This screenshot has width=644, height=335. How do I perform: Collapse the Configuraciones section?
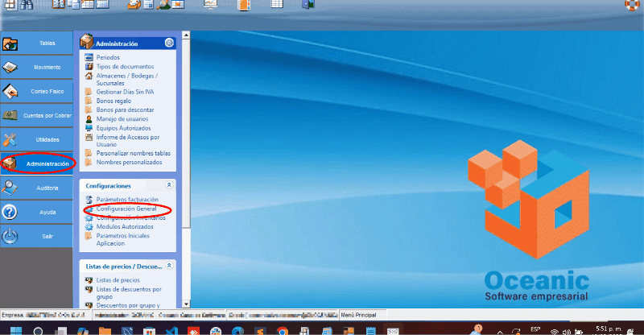(x=168, y=185)
